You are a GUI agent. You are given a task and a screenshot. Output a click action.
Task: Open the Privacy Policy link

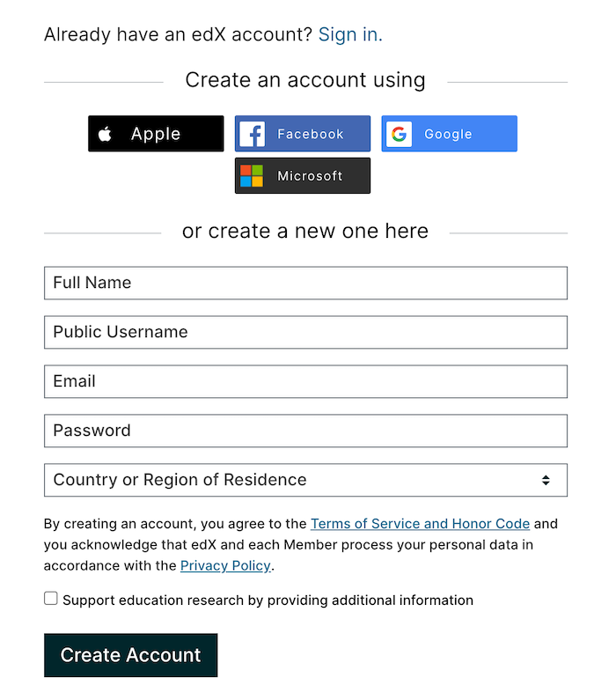tap(225, 565)
